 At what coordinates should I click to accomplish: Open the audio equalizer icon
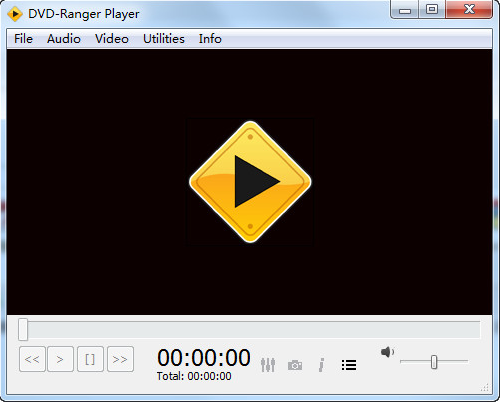pos(268,365)
